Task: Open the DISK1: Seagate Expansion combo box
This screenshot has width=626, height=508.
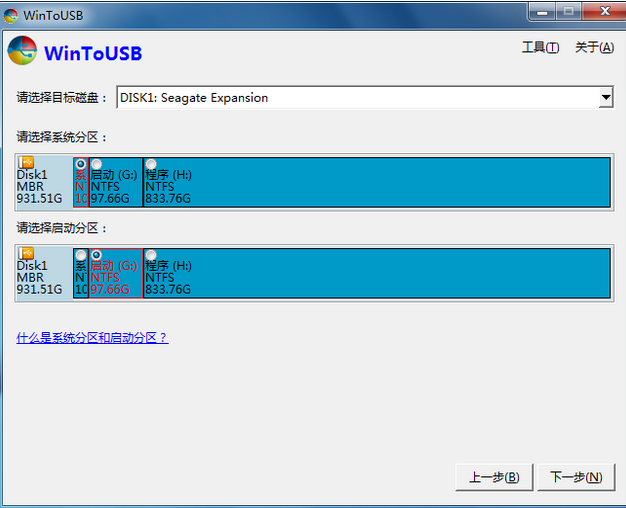Action: tap(365, 97)
